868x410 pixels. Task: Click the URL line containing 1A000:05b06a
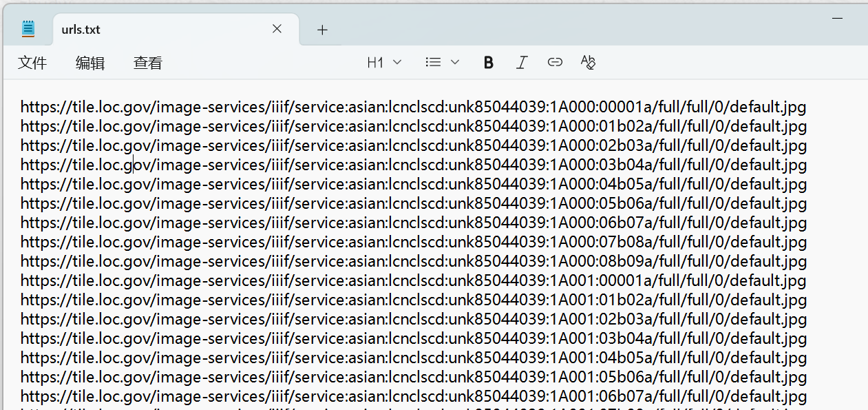pyautogui.click(x=413, y=204)
